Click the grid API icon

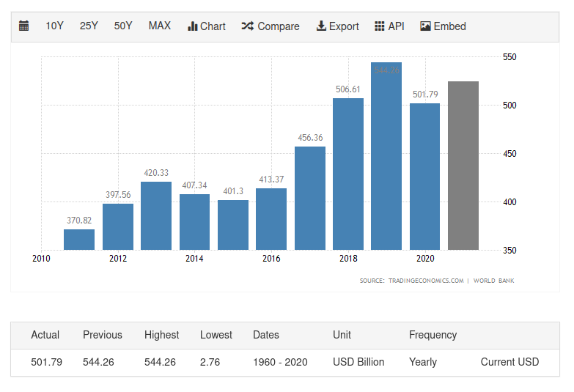pos(379,26)
